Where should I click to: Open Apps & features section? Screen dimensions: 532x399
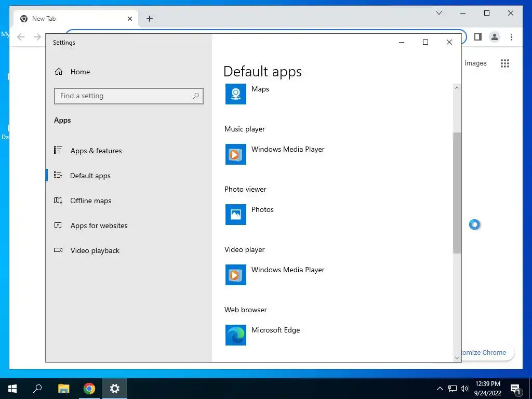(x=96, y=151)
